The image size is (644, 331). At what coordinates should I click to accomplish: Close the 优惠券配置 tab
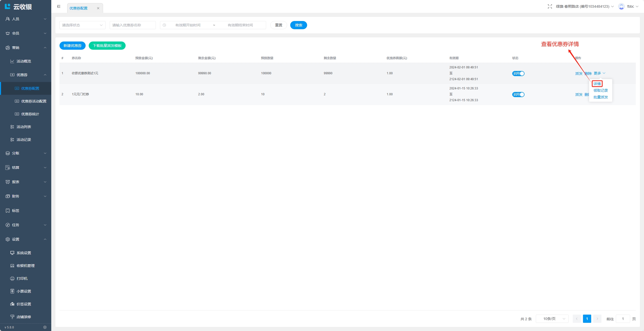98,8
